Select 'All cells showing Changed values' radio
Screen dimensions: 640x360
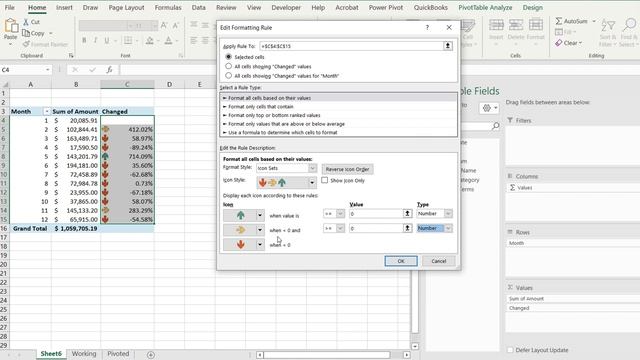(x=229, y=66)
